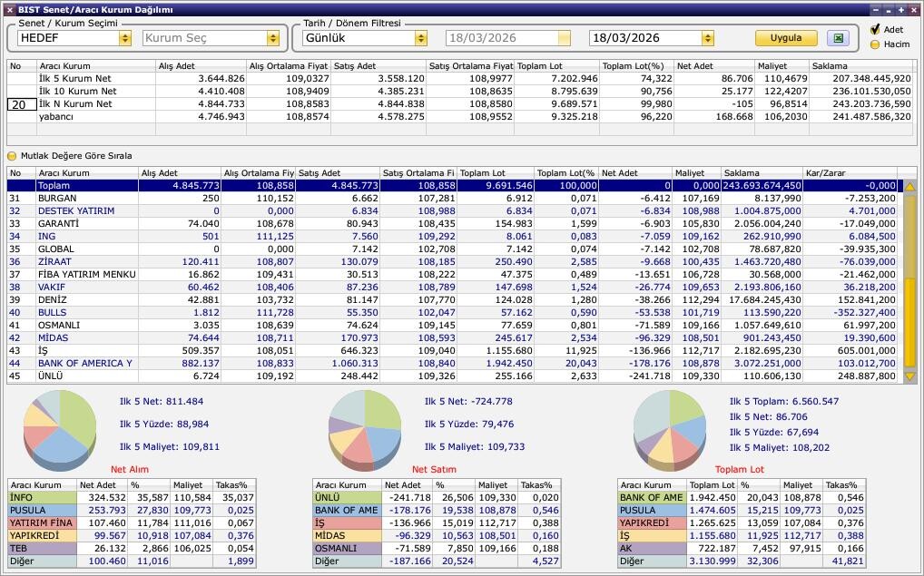Click the Net Alım pie chart

click(x=61, y=425)
